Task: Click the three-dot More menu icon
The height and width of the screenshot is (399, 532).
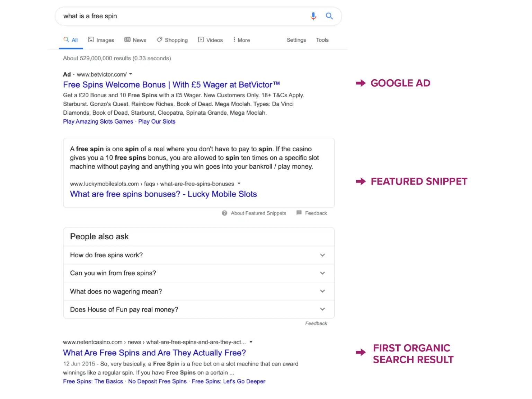Action: 234,40
